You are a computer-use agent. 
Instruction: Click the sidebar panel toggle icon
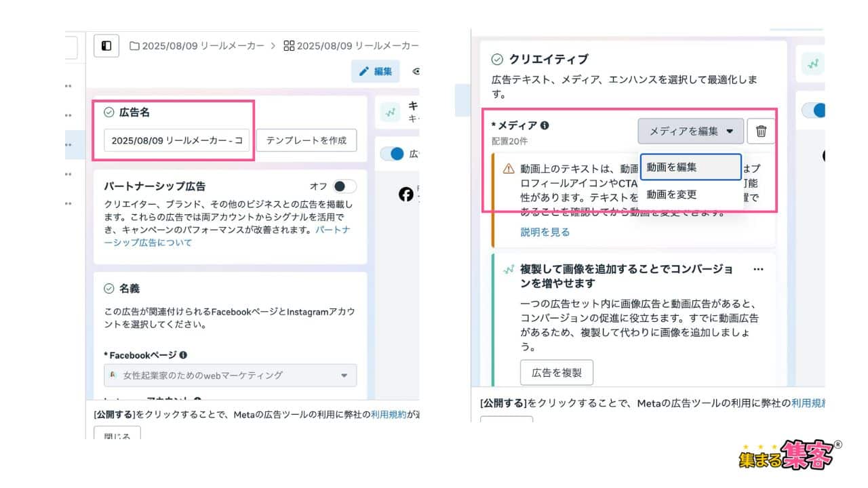tap(106, 46)
